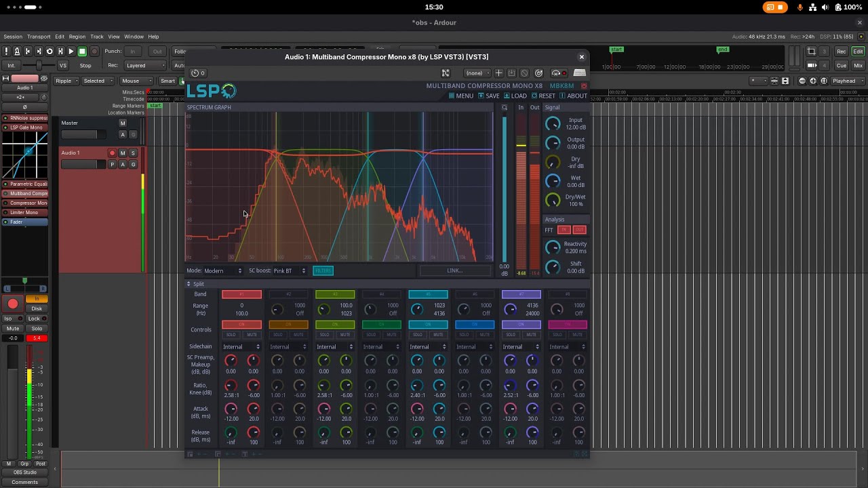868x488 pixels.
Task: Show the plugin virtual keyboard icon
Action: pyautogui.click(x=580, y=73)
